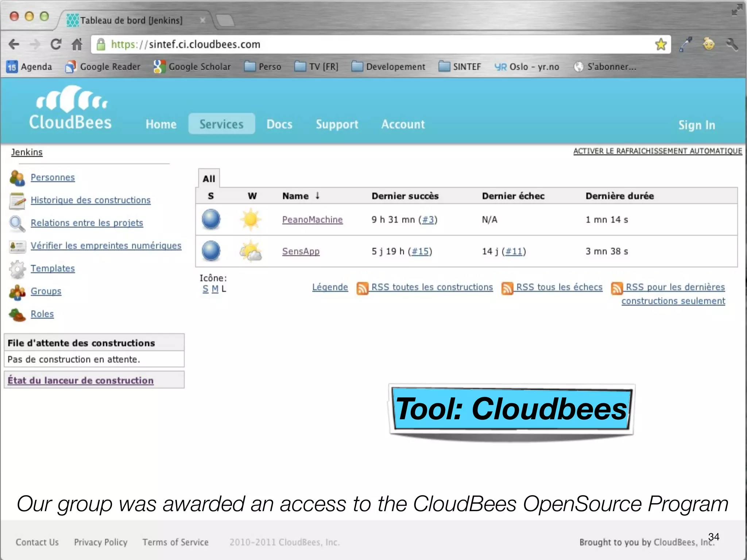This screenshot has width=747, height=560.
Task: Click the gear icon beside Templates
Action: [x=17, y=269]
